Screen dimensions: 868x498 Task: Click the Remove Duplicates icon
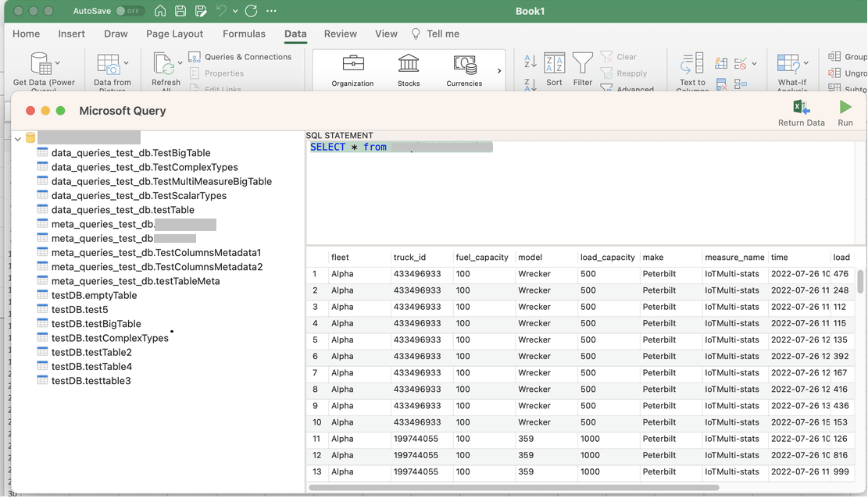click(x=721, y=84)
